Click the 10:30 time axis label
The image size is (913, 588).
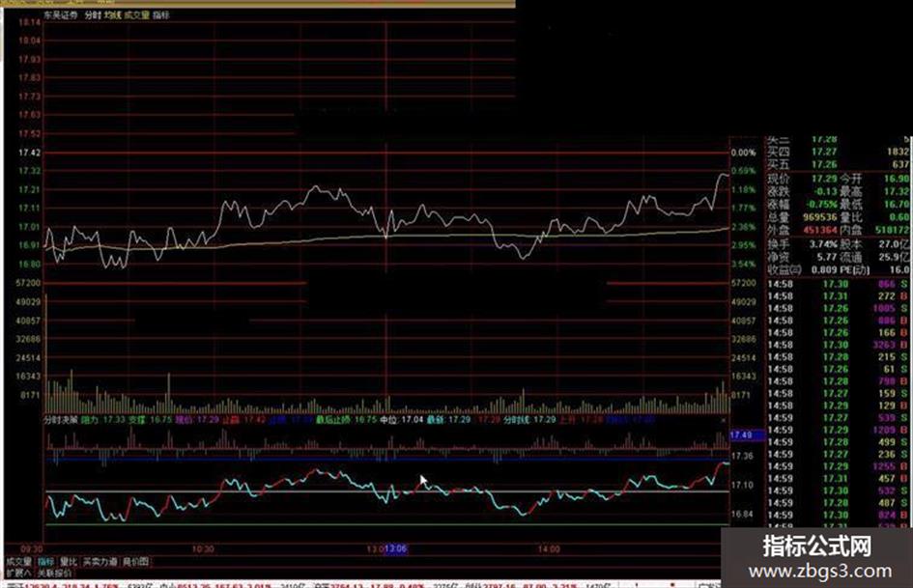(x=203, y=549)
